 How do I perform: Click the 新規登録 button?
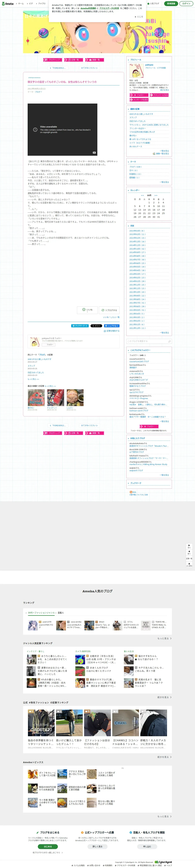tap(171, 3)
